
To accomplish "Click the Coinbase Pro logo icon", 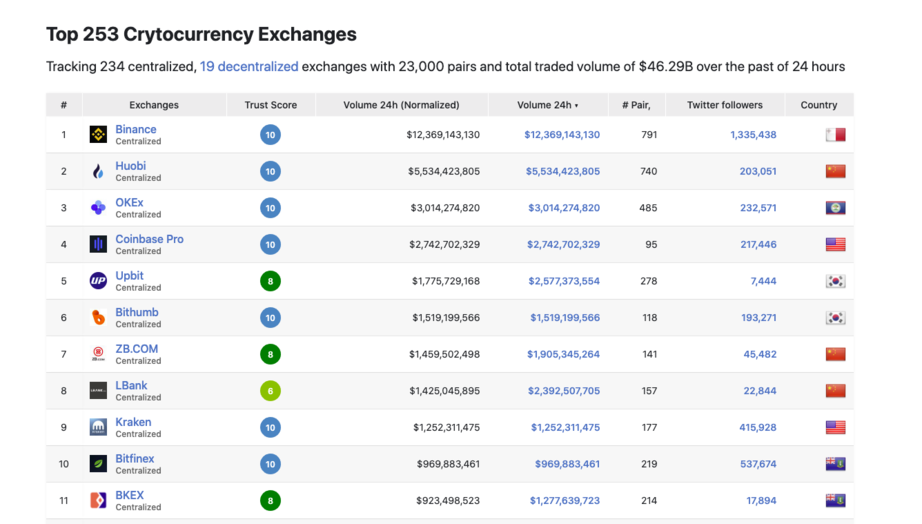I will (98, 244).
